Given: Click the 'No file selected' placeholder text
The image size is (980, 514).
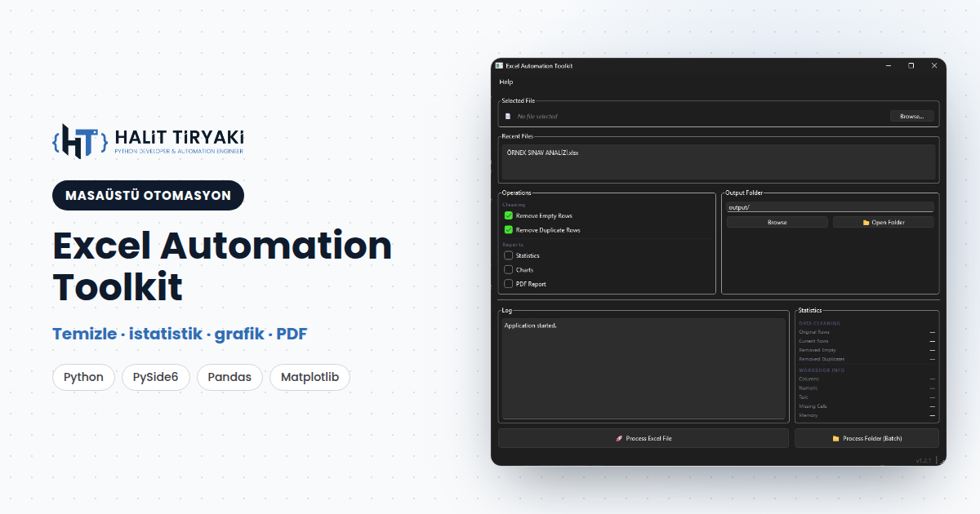Looking at the screenshot, I should click(537, 117).
